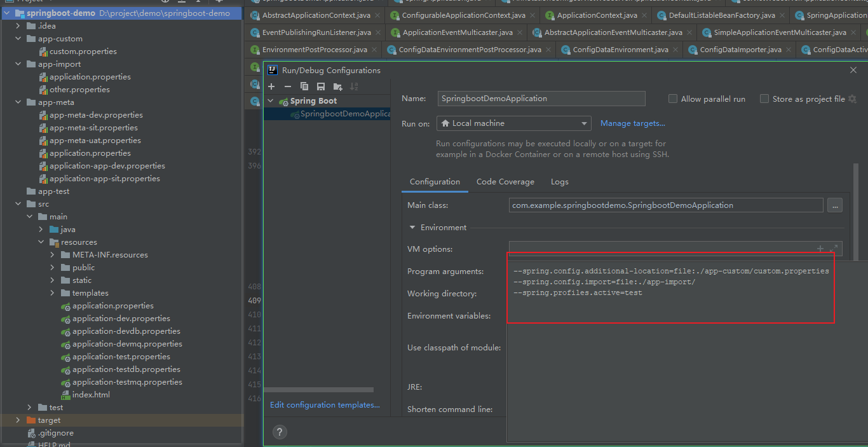This screenshot has width=868, height=447.
Task: Open Manage targets link
Action: pos(633,123)
